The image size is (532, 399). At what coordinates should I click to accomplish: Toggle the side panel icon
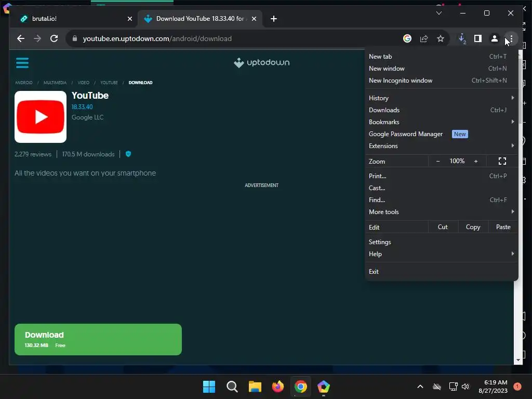[478, 38]
